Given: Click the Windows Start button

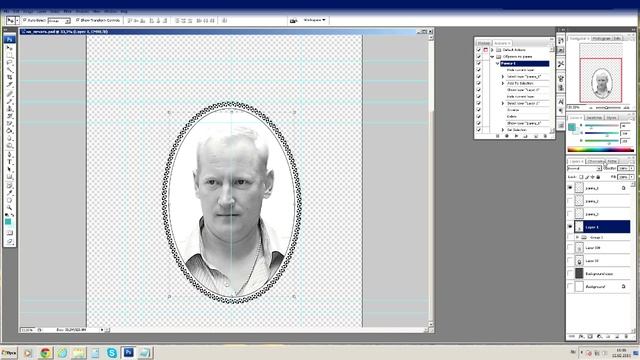Looking at the screenshot, I should coord(9,353).
